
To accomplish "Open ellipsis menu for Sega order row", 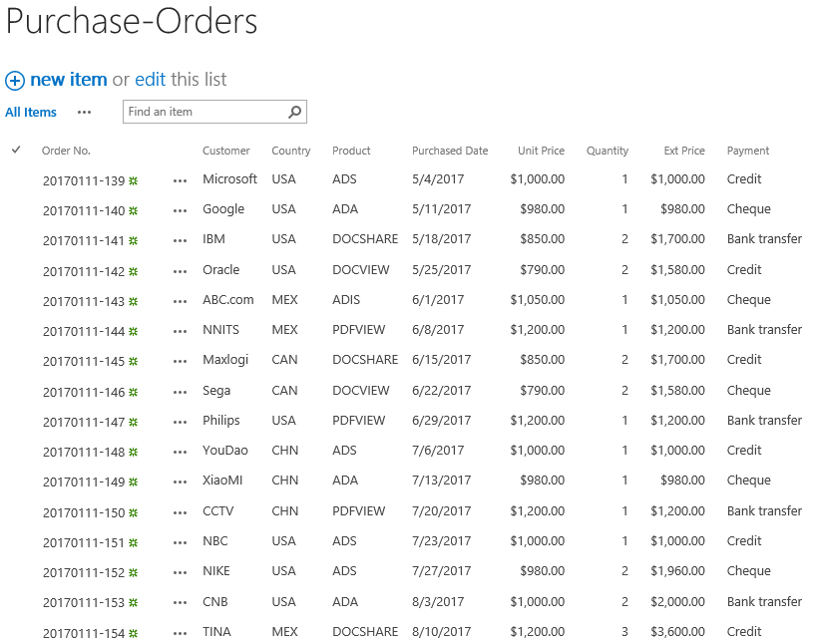I will tap(180, 392).
